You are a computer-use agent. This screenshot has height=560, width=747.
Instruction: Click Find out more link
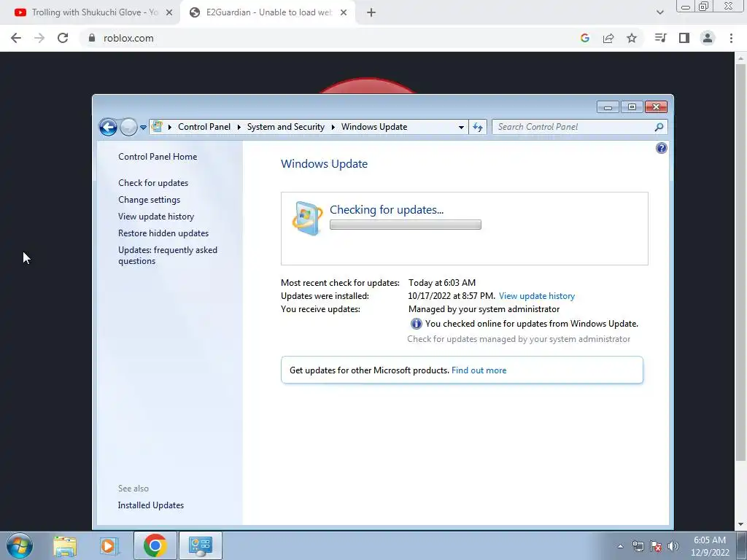tap(479, 370)
